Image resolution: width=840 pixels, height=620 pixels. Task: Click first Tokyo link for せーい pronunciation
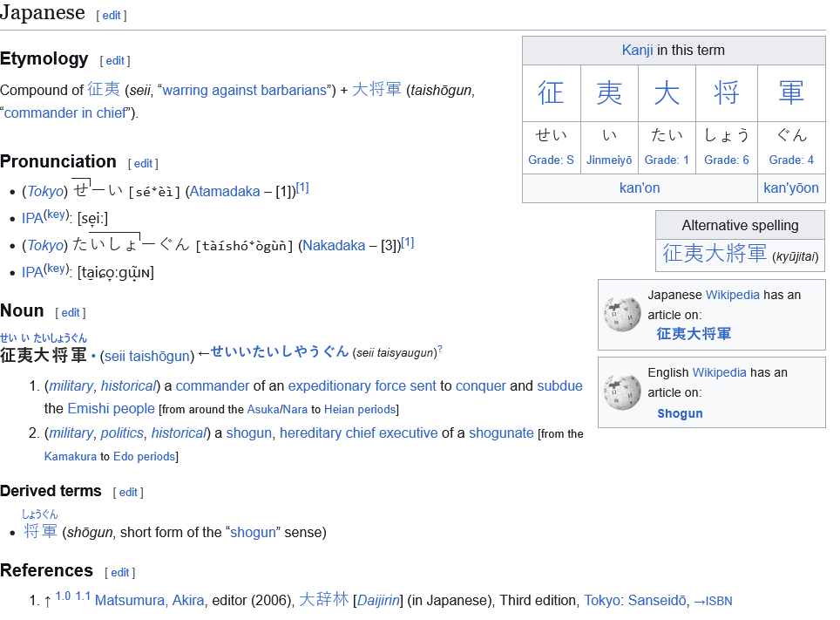pos(45,192)
